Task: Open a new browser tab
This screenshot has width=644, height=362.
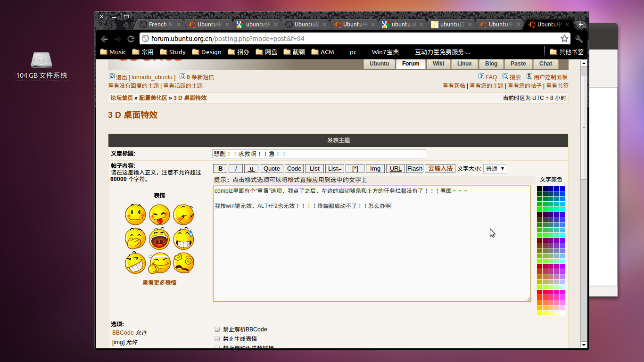Action: (580, 24)
